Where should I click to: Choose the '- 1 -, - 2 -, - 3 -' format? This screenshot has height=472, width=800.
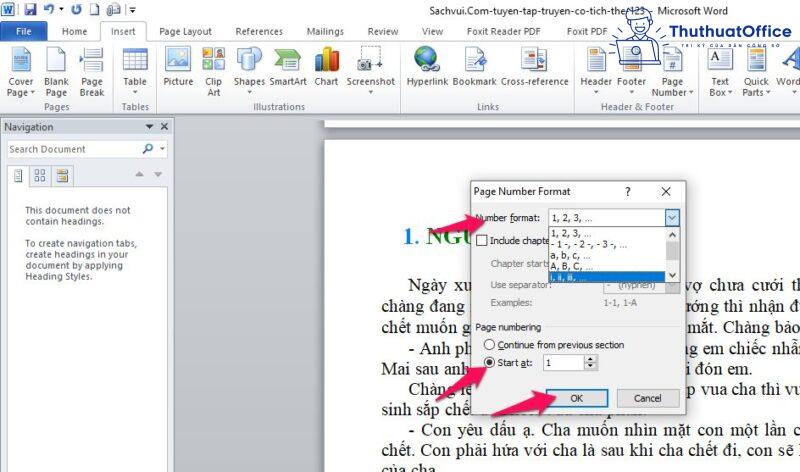point(607,244)
